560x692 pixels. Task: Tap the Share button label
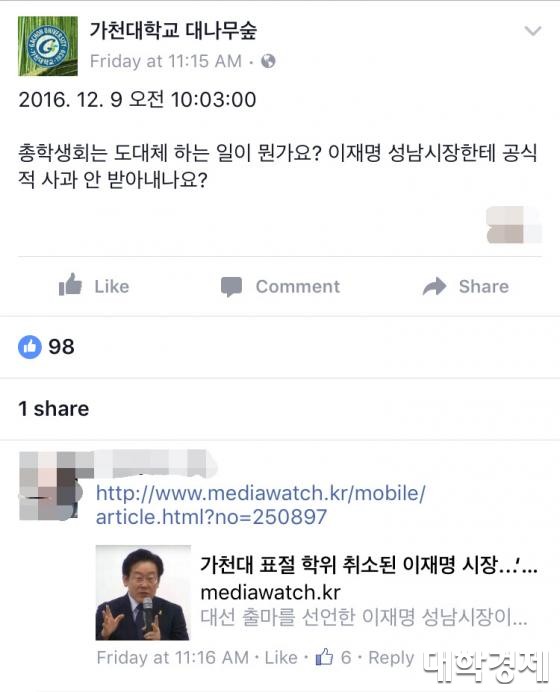point(484,286)
